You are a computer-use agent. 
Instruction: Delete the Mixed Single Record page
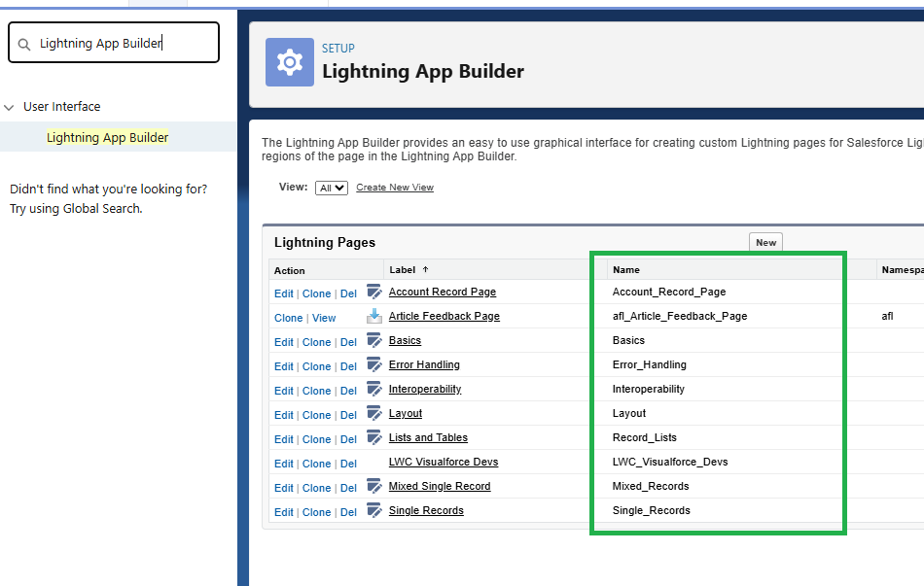coord(348,488)
